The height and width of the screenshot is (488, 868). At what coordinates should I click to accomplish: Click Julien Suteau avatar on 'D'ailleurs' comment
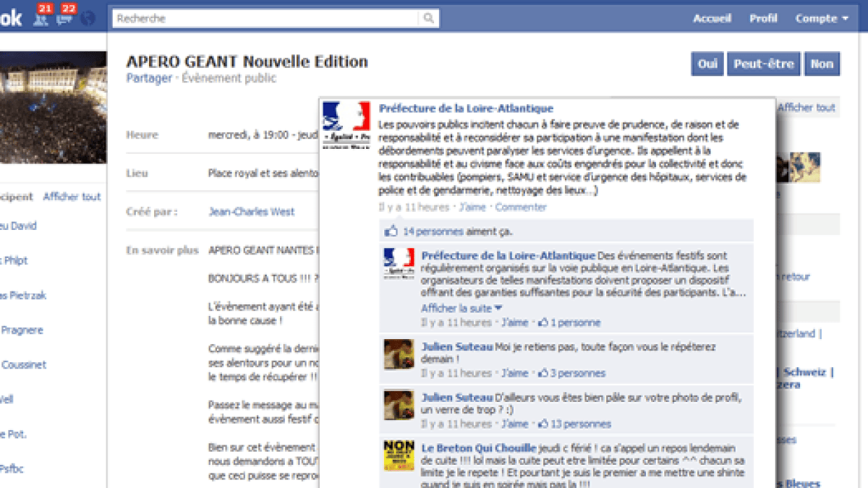[399, 406]
